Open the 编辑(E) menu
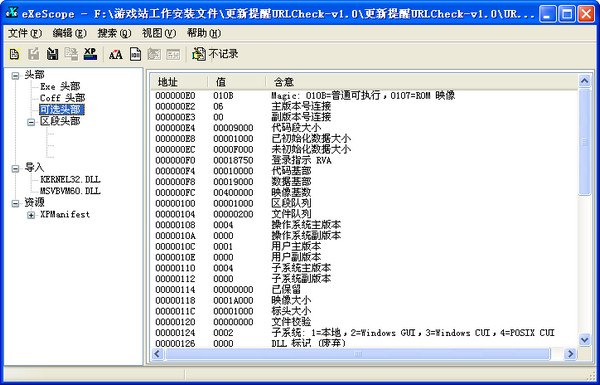Viewport: 600px width, 385px height. (70, 34)
